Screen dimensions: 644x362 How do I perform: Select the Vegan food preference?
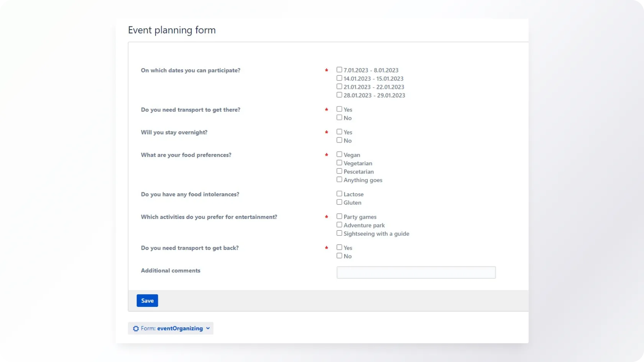point(339,154)
